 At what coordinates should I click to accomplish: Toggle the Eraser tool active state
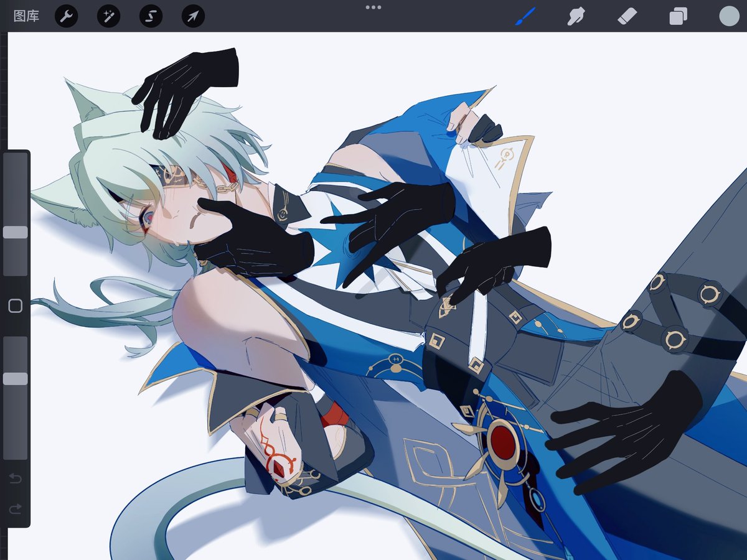627,16
